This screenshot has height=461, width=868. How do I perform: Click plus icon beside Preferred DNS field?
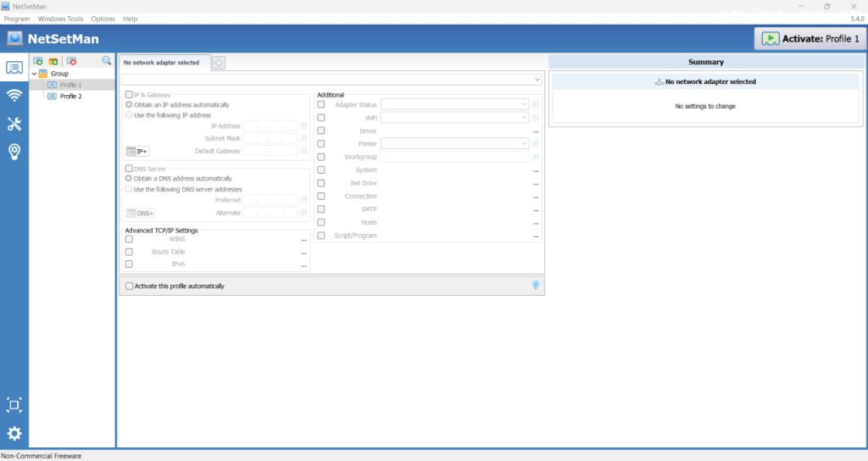(x=303, y=200)
